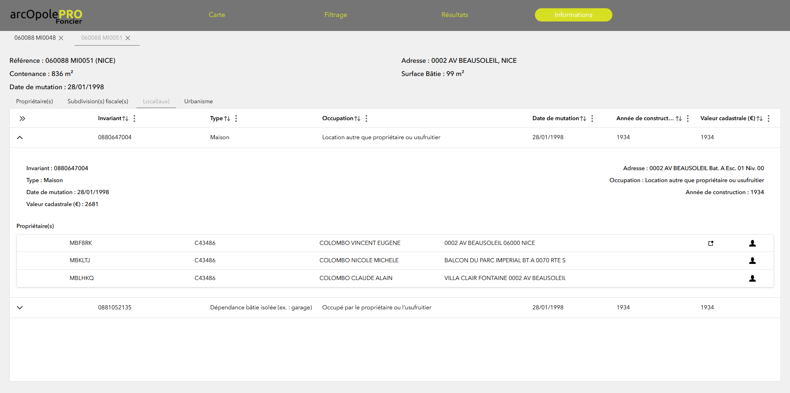Open Invariant column options menu

(x=135, y=118)
